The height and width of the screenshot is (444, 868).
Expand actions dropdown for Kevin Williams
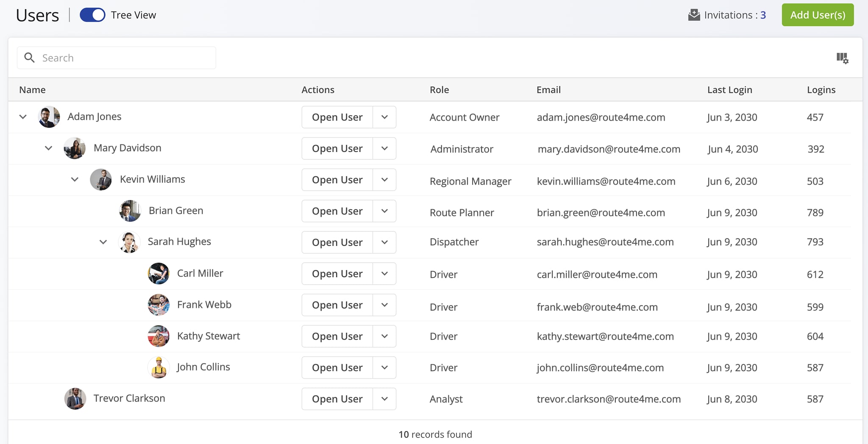point(384,180)
